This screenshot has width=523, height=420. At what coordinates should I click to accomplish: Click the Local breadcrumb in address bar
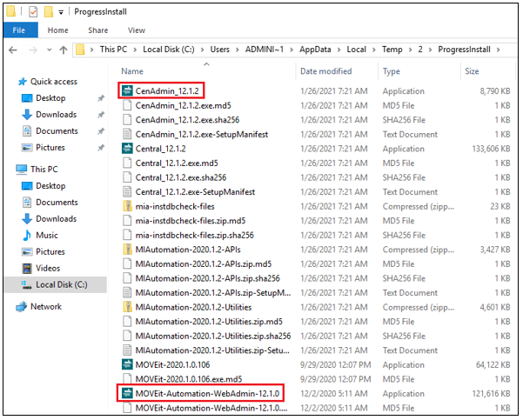point(356,50)
